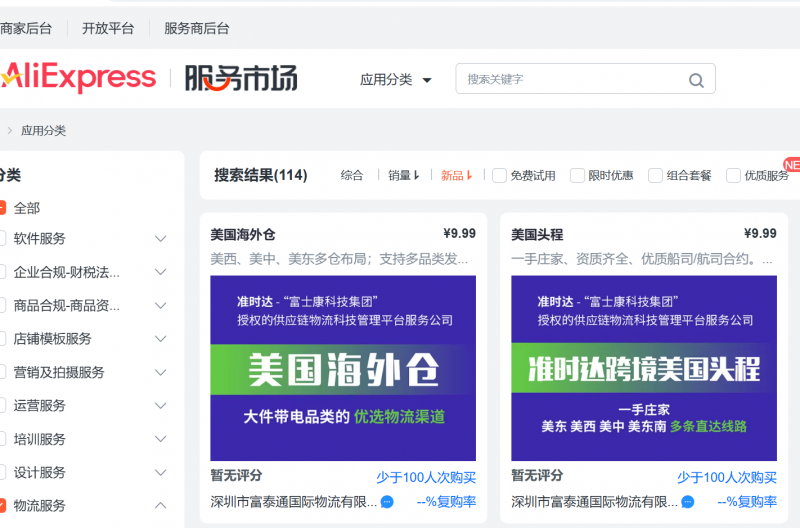Click 少于100人次购买 on 美国头程 card
This screenshot has height=528, width=800.
[x=727, y=477]
